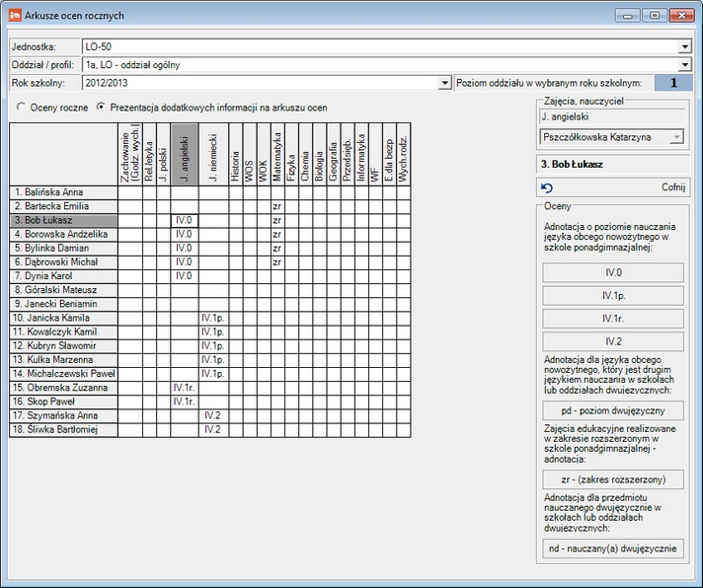Click IV.1p. cell for Kulka Marzenna

pos(213,359)
